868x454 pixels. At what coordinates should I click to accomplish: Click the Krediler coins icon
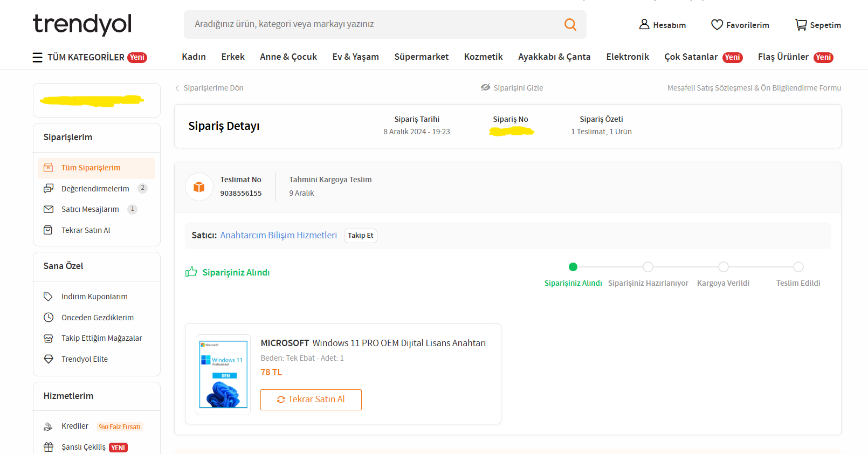[x=48, y=427]
